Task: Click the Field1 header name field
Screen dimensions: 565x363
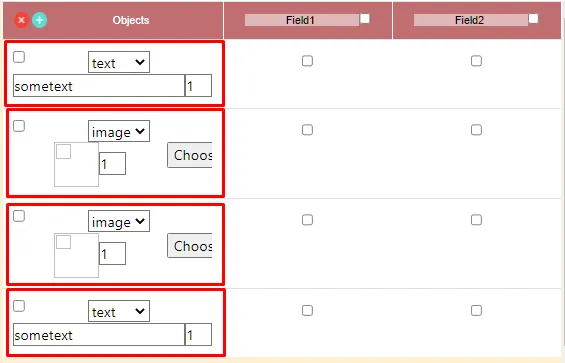Action: [x=302, y=20]
